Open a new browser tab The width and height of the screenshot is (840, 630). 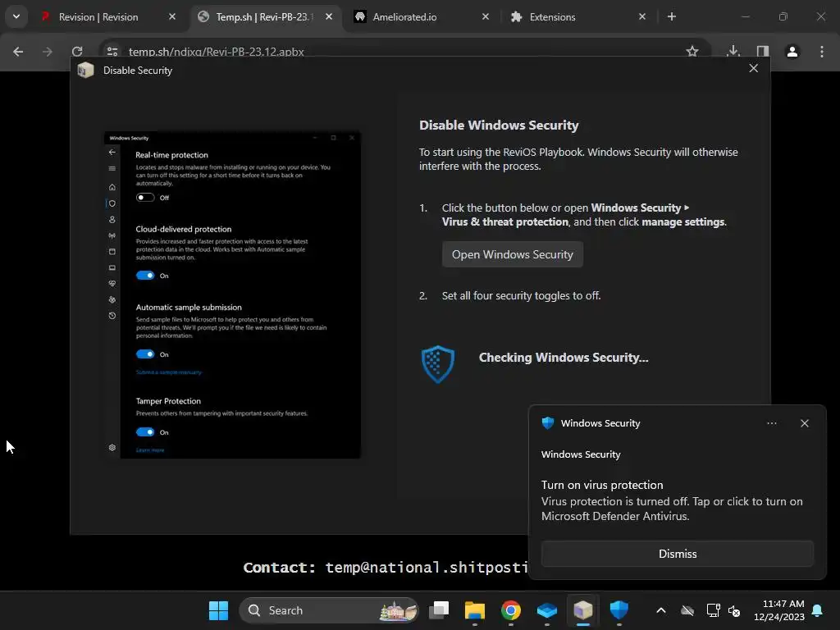(671, 17)
